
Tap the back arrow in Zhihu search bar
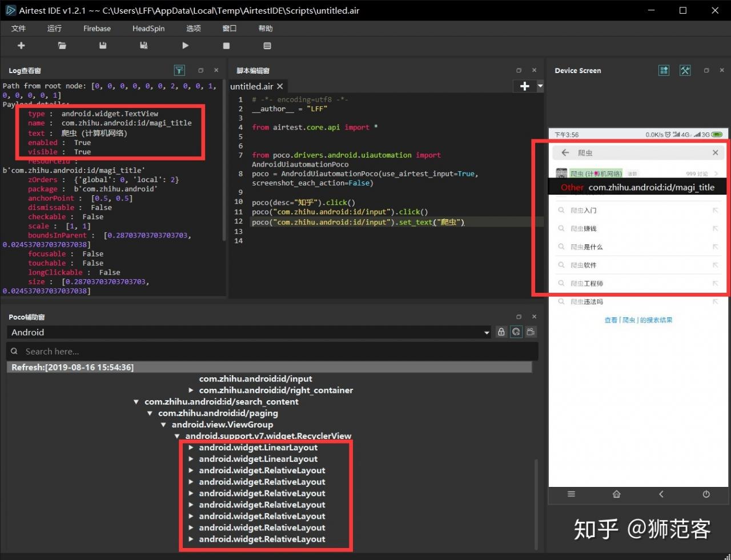[x=565, y=153]
